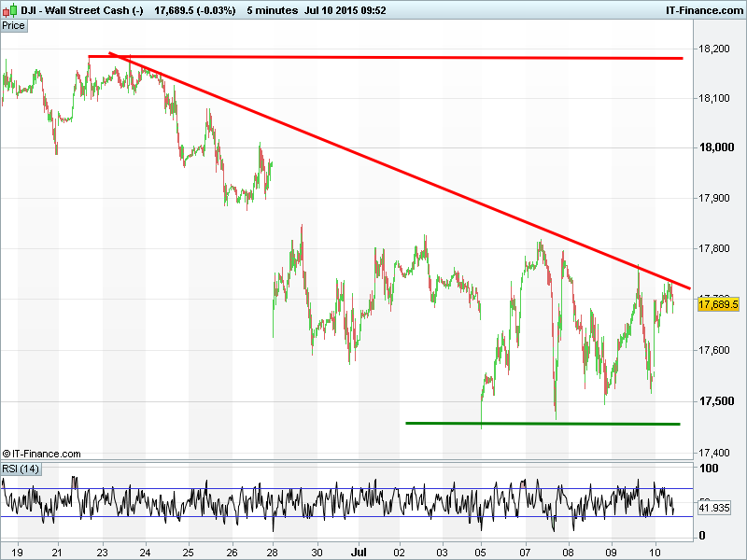
Task: Click date 23 on time axis
Action: pyautogui.click(x=103, y=553)
